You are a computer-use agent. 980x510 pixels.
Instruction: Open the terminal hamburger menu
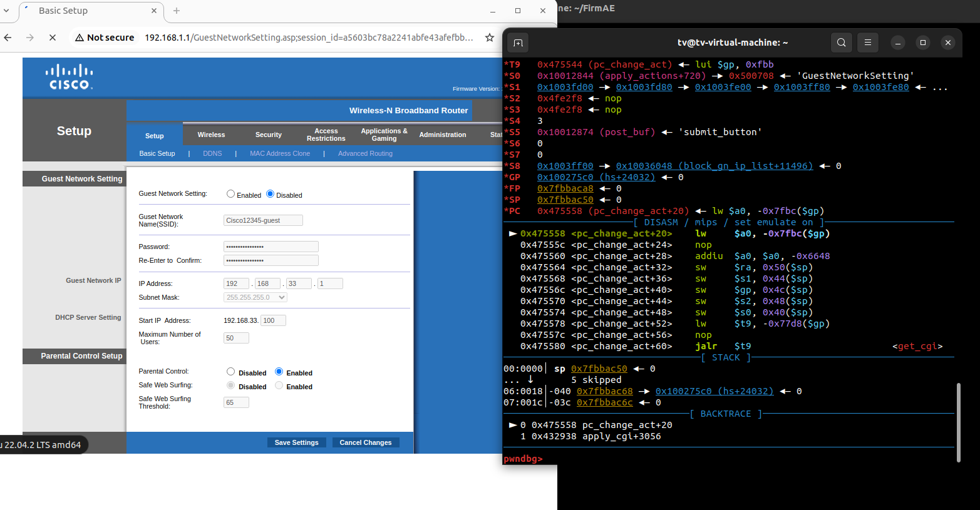point(868,43)
